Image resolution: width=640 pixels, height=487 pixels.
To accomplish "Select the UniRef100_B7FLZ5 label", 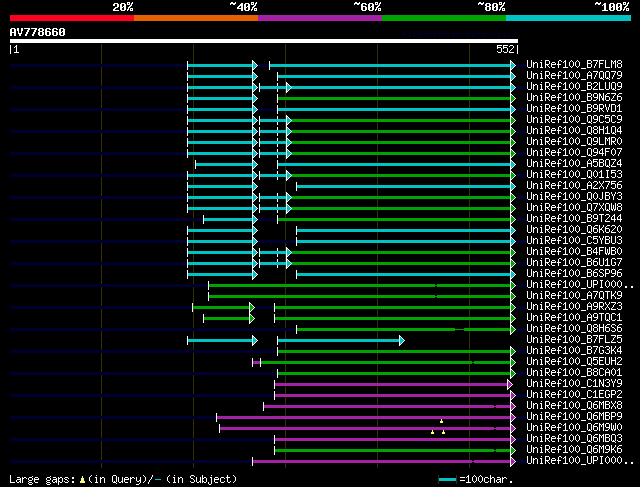I will (574, 340).
